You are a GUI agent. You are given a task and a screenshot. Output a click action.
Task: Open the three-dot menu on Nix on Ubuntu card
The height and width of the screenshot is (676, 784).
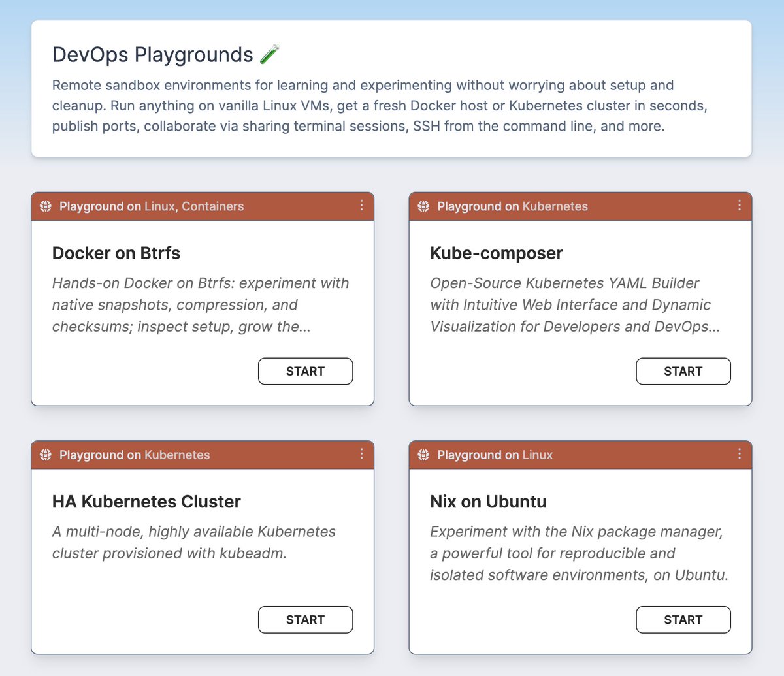point(739,453)
